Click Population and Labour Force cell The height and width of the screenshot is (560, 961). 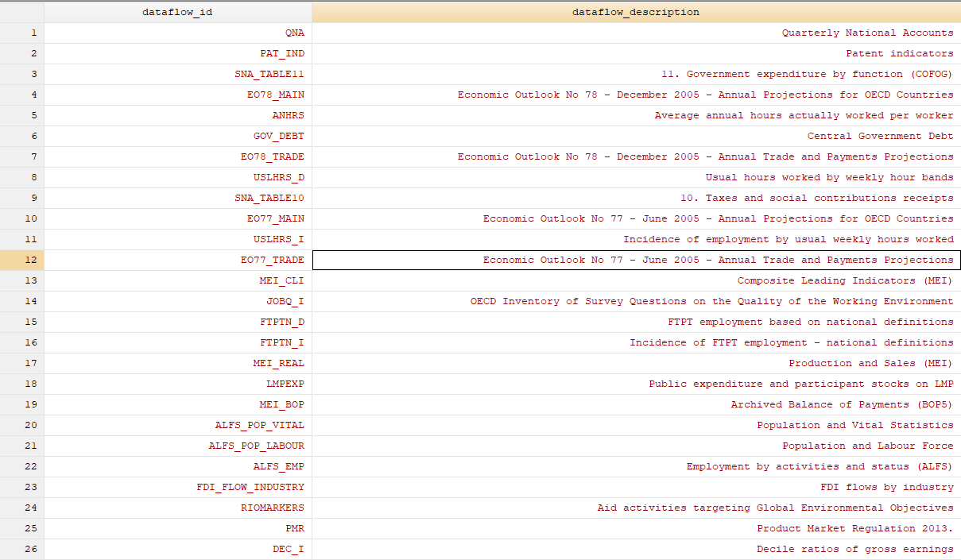pyautogui.click(x=636, y=446)
